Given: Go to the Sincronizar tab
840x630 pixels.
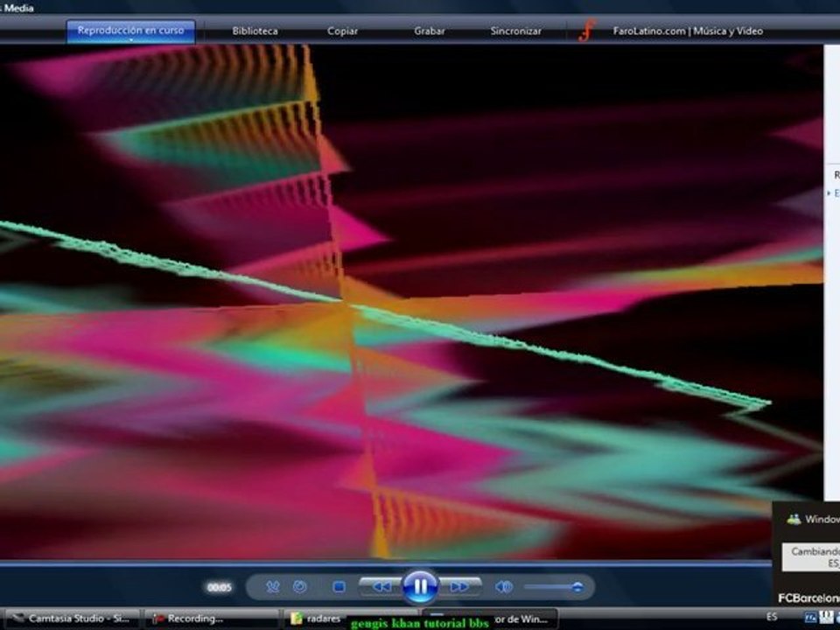Looking at the screenshot, I should (516, 31).
